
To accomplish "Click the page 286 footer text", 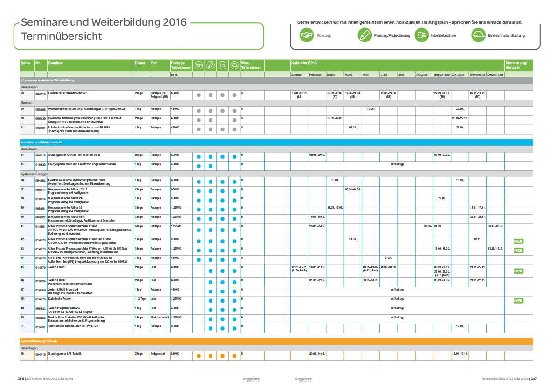I will pyautogui.click(x=45, y=378).
